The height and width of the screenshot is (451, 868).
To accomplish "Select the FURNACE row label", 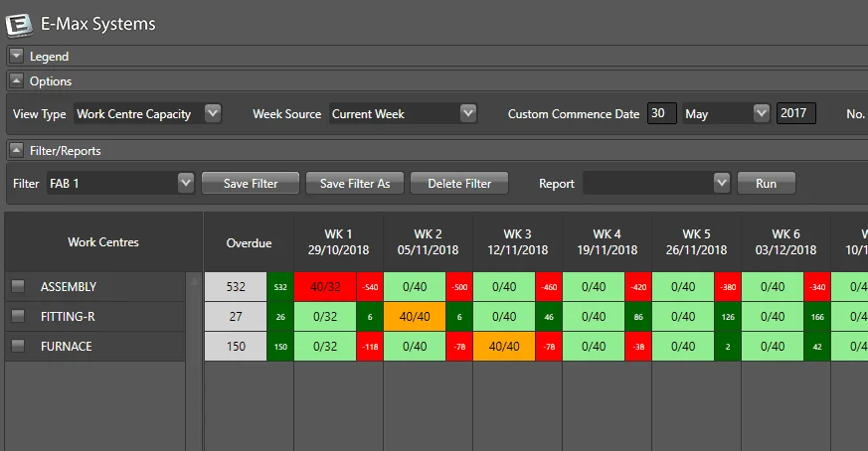I will [x=67, y=347].
